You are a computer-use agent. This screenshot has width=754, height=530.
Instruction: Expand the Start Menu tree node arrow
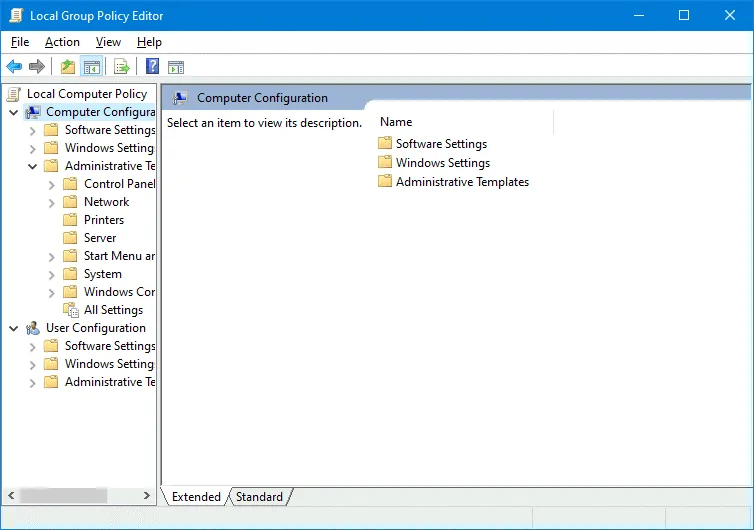[x=52, y=256]
